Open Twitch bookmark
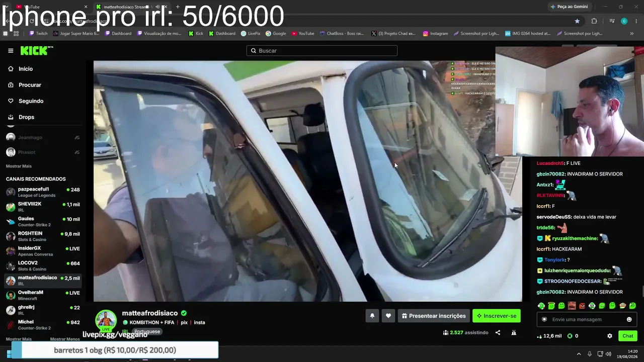 [x=38, y=33]
